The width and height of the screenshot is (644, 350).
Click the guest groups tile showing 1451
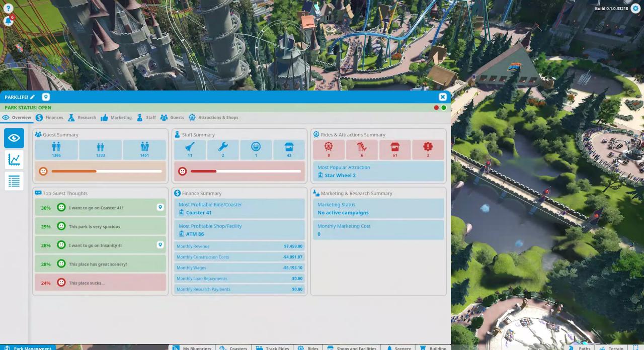(x=144, y=150)
